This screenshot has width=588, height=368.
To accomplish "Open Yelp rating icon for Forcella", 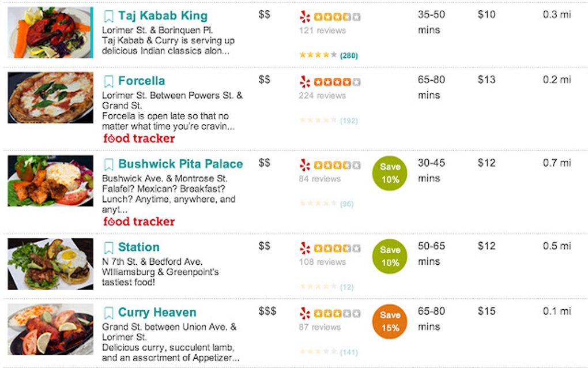I will coord(305,82).
